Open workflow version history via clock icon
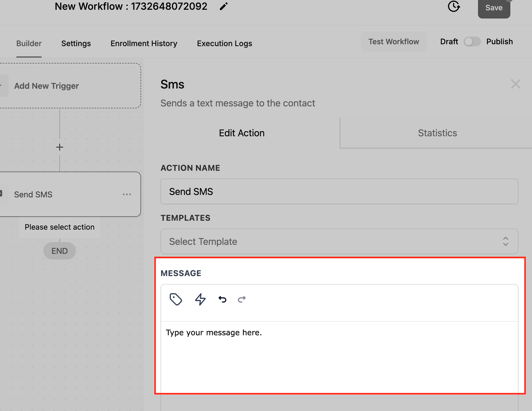532x411 pixels. point(454,7)
